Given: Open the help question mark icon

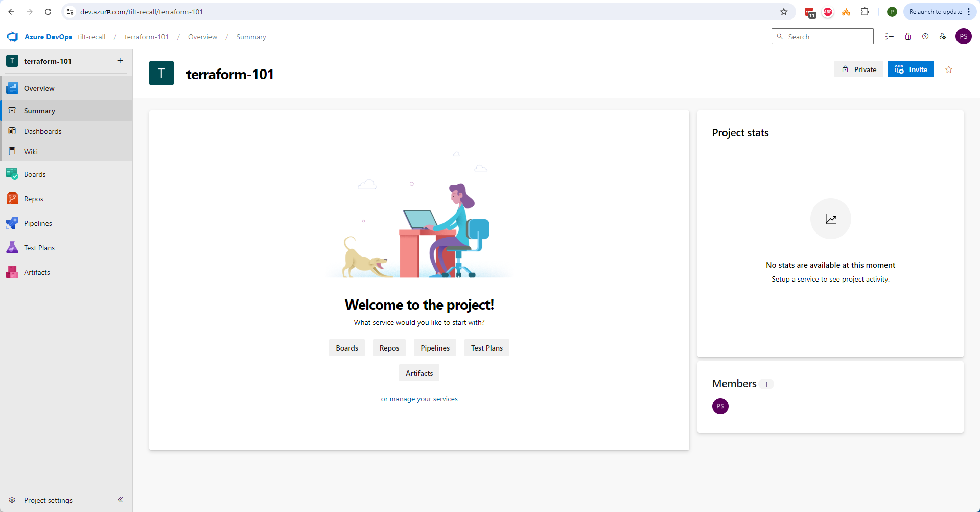Looking at the screenshot, I should (x=925, y=36).
